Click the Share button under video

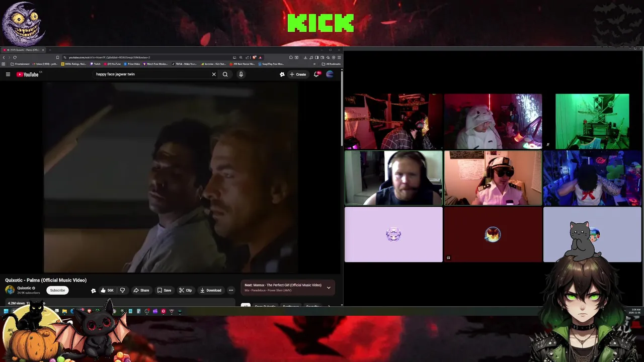click(141, 290)
